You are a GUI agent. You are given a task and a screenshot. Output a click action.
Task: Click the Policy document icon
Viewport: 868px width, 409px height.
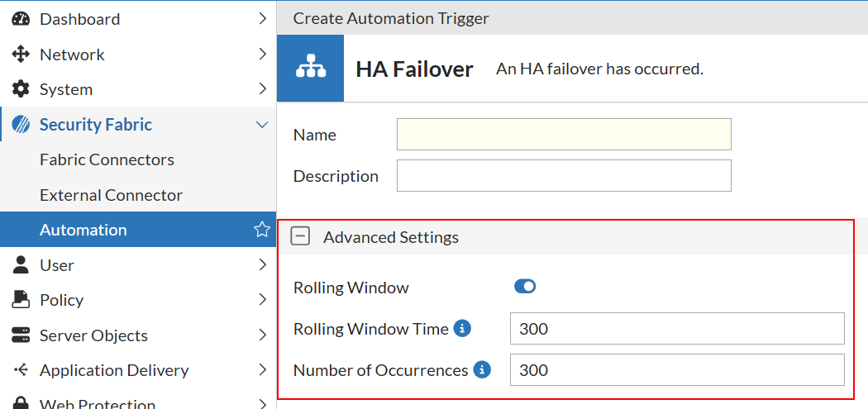tap(21, 300)
